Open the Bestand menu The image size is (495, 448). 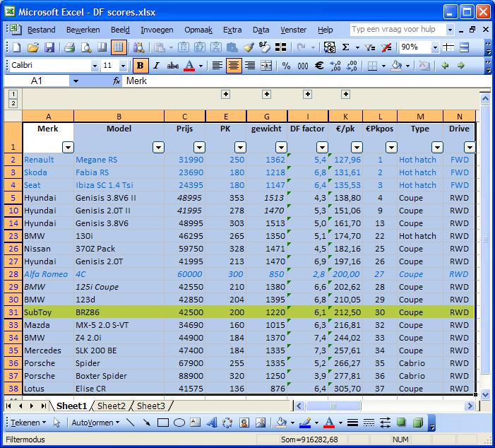click(42, 30)
